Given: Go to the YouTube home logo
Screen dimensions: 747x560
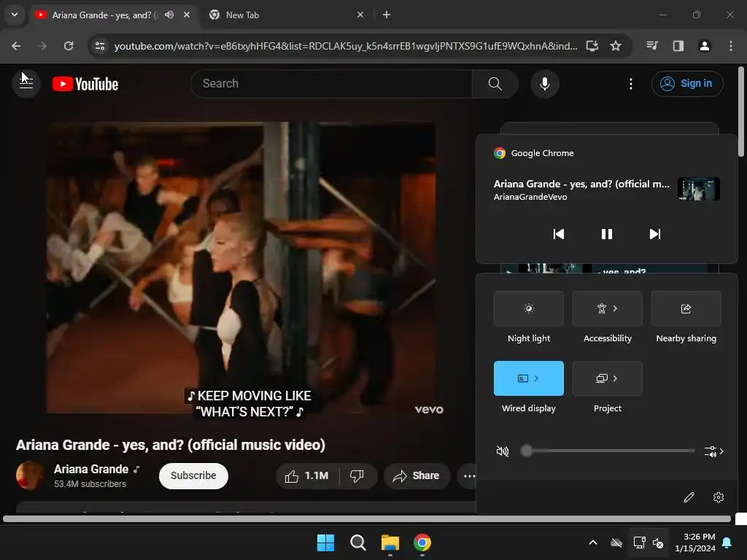Looking at the screenshot, I should (85, 85).
